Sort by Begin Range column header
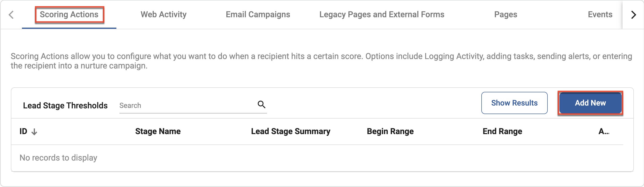 pyautogui.click(x=390, y=132)
